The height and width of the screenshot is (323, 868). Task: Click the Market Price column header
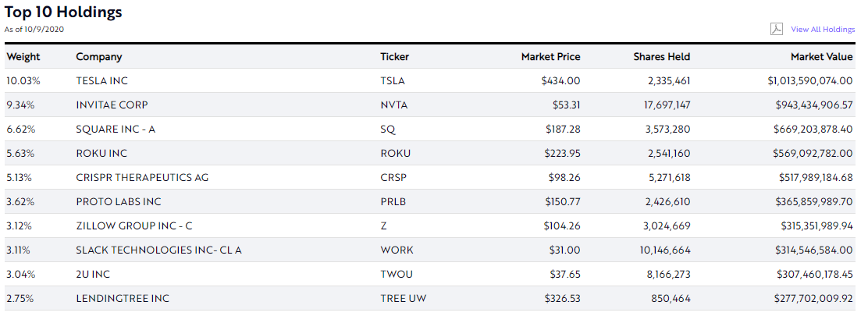550,56
